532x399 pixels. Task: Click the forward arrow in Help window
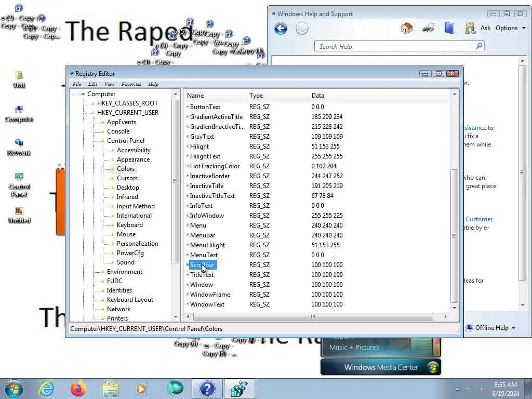pos(302,28)
